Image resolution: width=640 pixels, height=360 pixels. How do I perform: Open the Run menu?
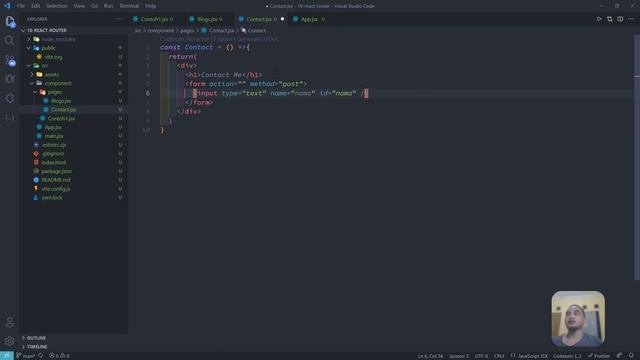tap(109, 6)
